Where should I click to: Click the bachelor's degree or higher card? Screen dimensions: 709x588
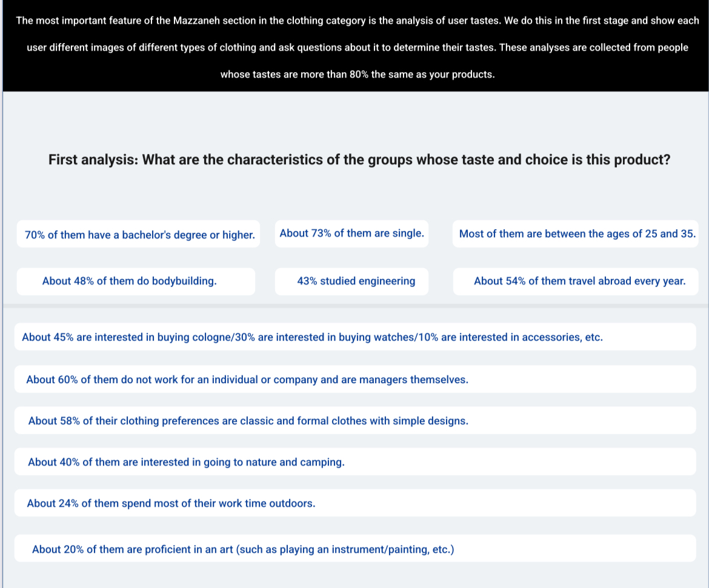coord(139,235)
